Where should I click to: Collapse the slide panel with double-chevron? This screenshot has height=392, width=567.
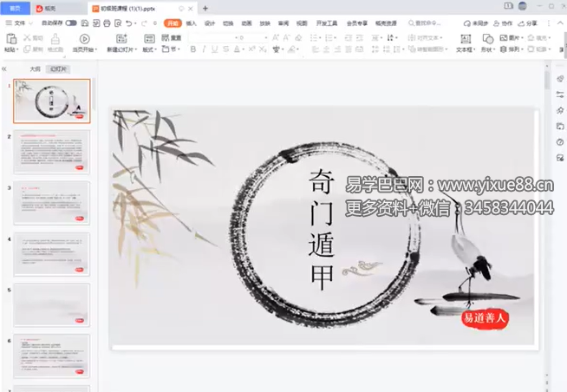[x=4, y=69]
